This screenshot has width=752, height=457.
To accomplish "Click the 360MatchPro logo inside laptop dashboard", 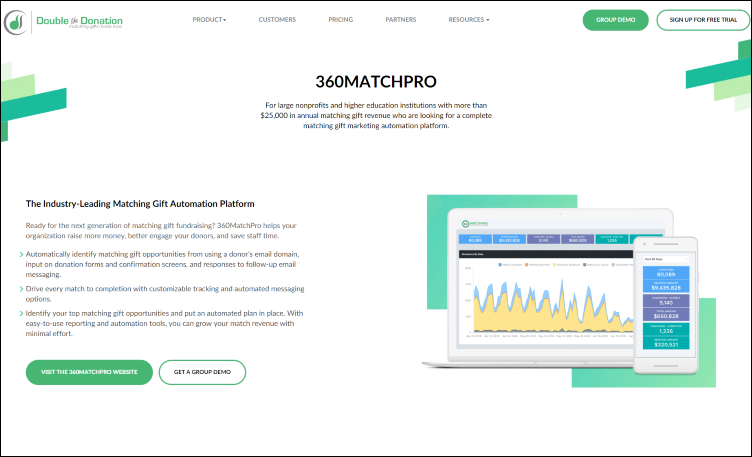I will (x=475, y=224).
